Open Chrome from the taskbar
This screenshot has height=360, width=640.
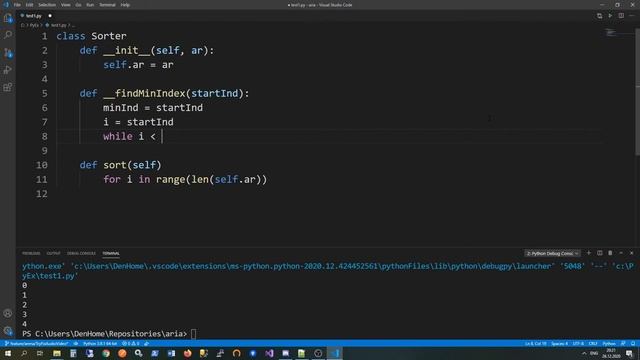point(106,353)
